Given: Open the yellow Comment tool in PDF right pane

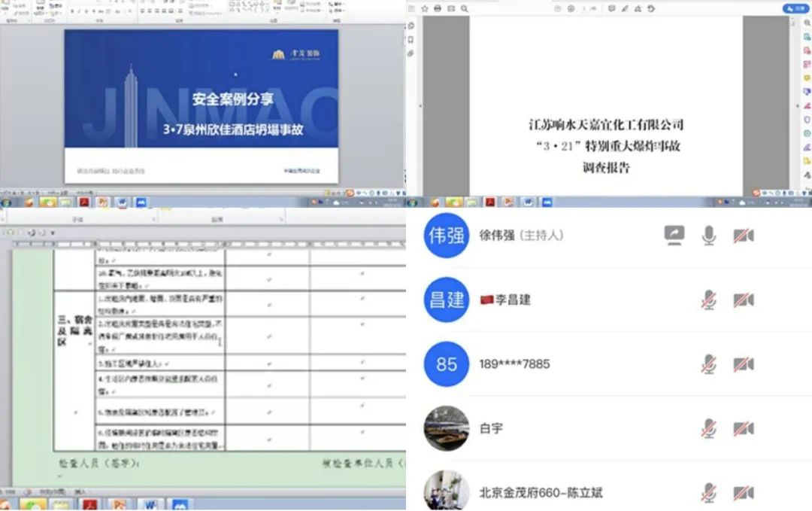Looking at the screenshot, I should pyautogui.click(x=807, y=78).
